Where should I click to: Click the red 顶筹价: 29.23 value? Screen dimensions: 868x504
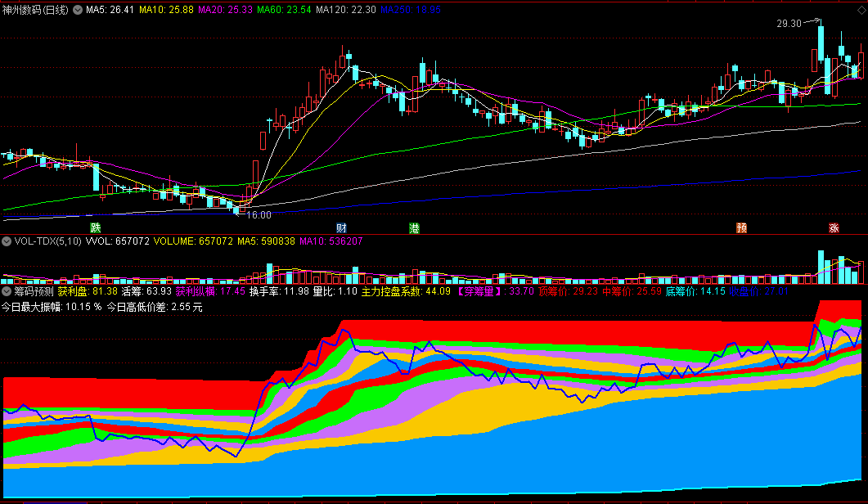point(568,291)
